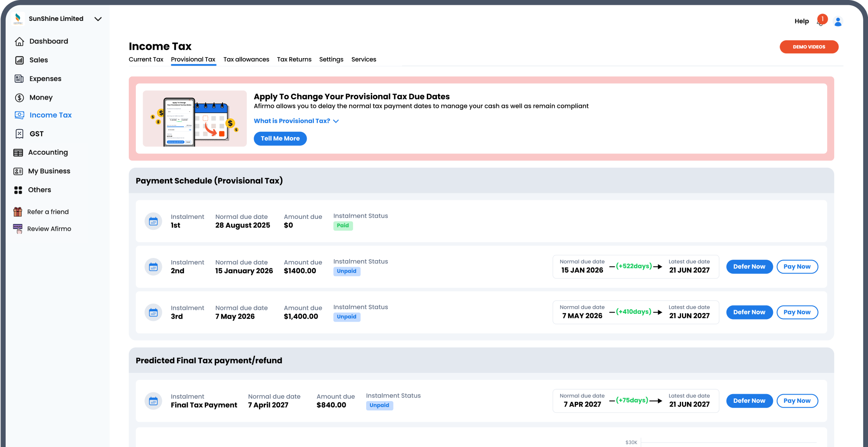Open the Dashboard home icon
868x447 pixels.
pos(20,42)
